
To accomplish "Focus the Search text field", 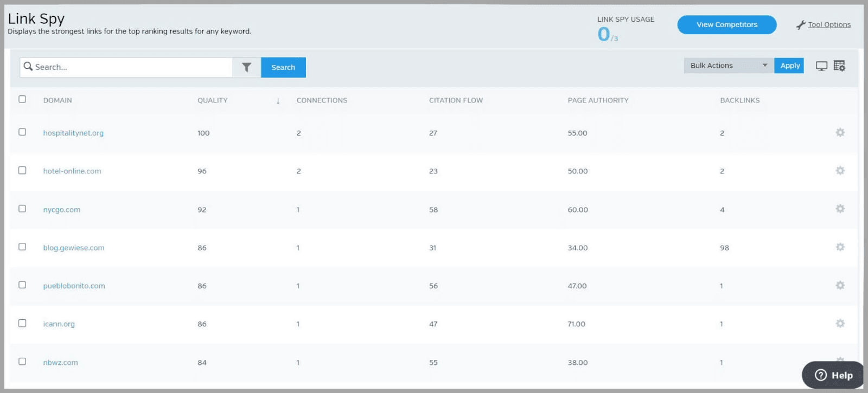I will pyautogui.click(x=130, y=67).
